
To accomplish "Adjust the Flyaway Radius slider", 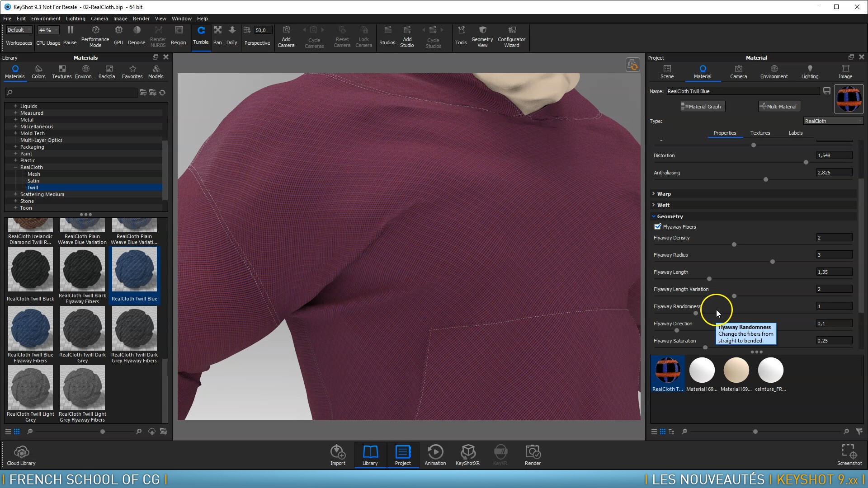I will coord(773,261).
